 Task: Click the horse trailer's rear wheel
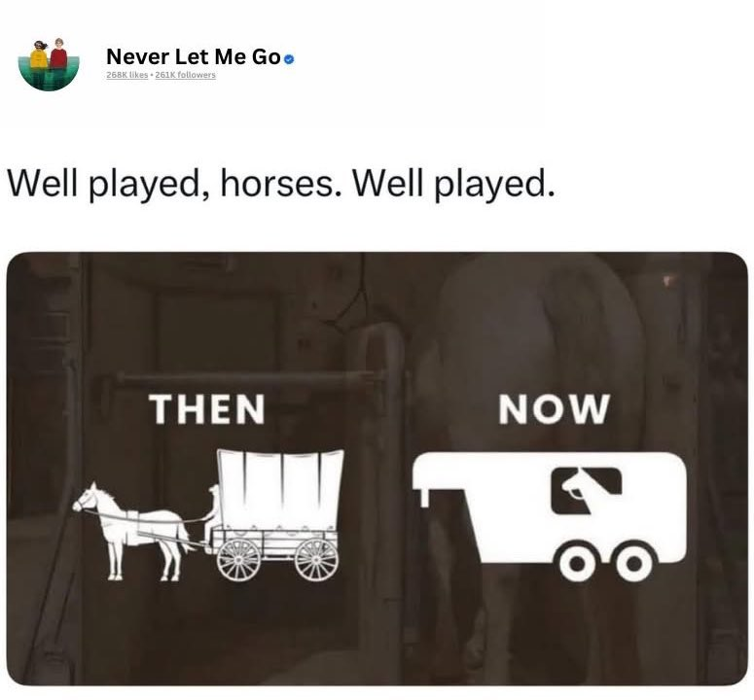(633, 562)
